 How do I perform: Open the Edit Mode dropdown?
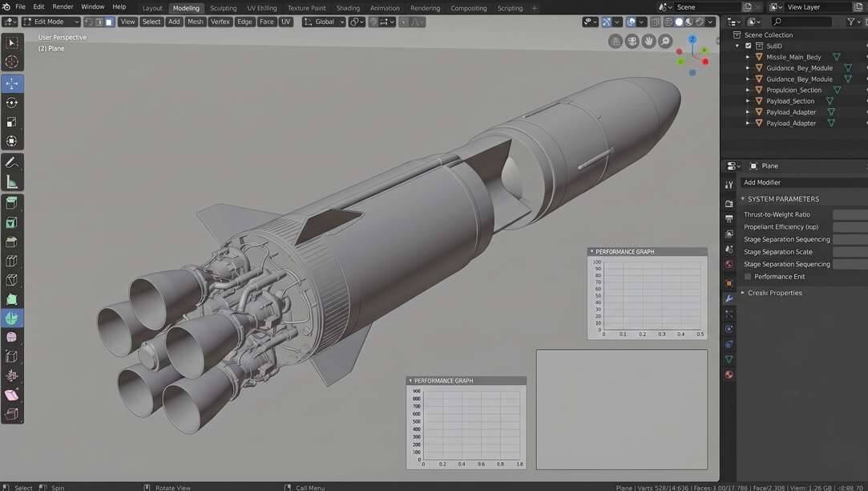pos(51,22)
